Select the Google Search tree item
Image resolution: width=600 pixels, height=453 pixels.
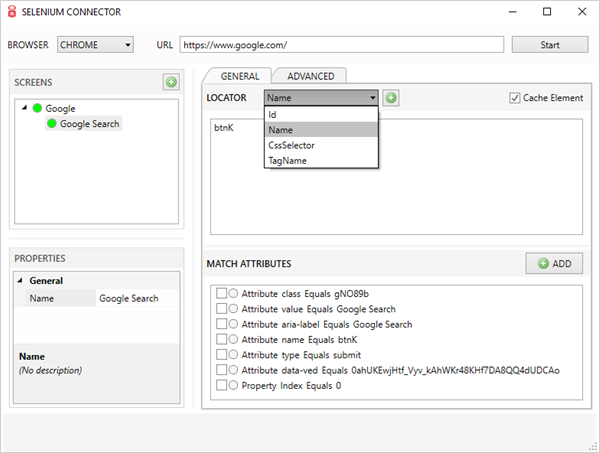coord(90,124)
